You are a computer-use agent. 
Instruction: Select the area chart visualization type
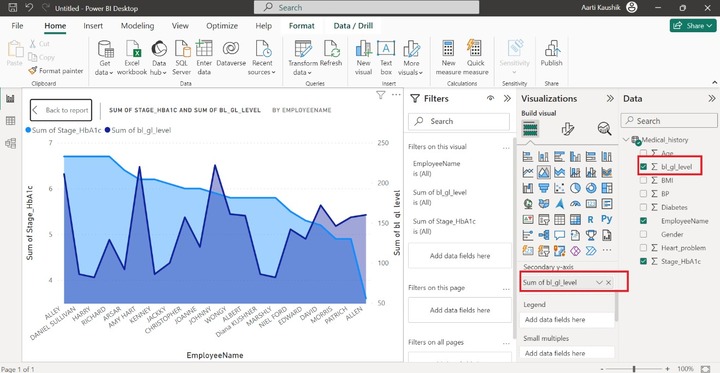click(x=544, y=172)
